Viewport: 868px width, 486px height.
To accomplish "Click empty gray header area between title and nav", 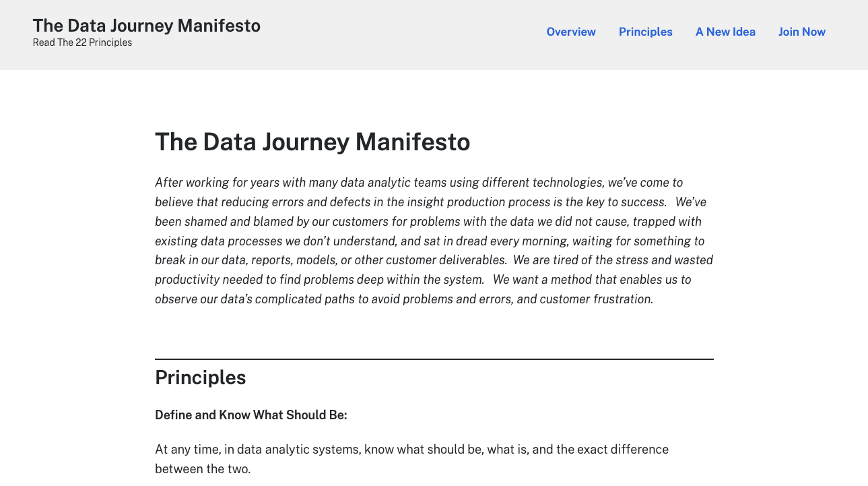I will click(404, 34).
